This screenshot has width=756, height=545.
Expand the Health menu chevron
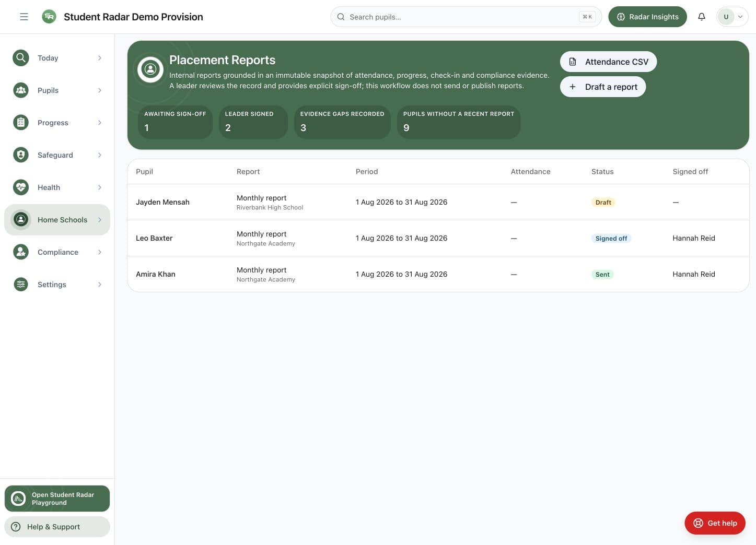coord(99,187)
